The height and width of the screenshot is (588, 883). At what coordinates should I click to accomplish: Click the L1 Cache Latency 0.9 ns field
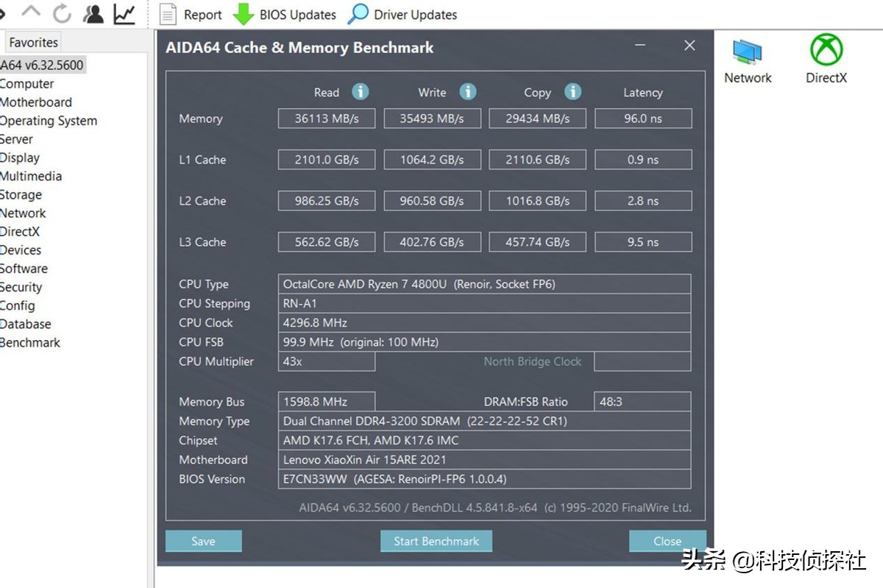643,160
